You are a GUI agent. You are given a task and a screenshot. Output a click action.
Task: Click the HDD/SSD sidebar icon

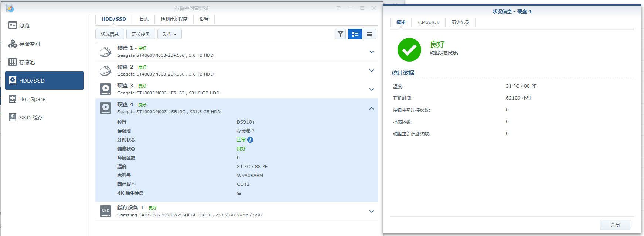[13, 80]
